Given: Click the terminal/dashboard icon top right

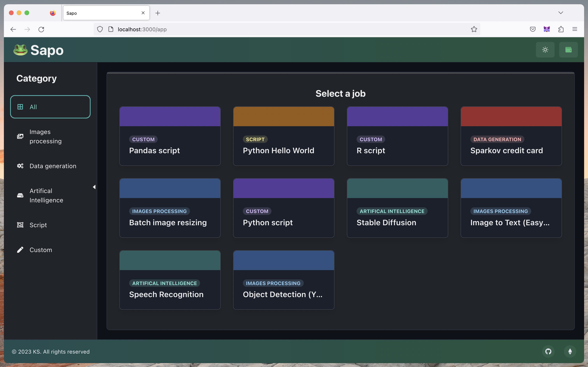Looking at the screenshot, I should (x=569, y=50).
